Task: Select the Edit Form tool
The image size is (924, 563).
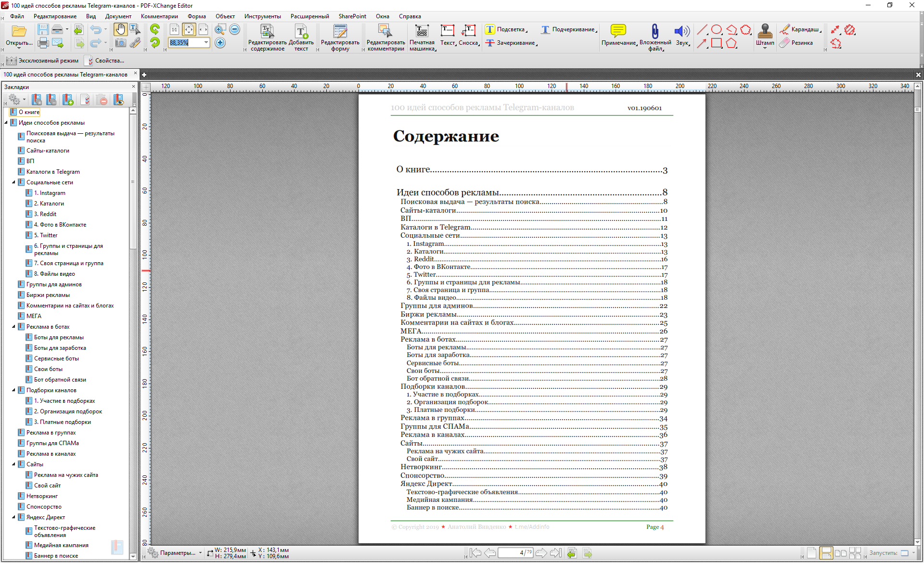Action: point(340,38)
